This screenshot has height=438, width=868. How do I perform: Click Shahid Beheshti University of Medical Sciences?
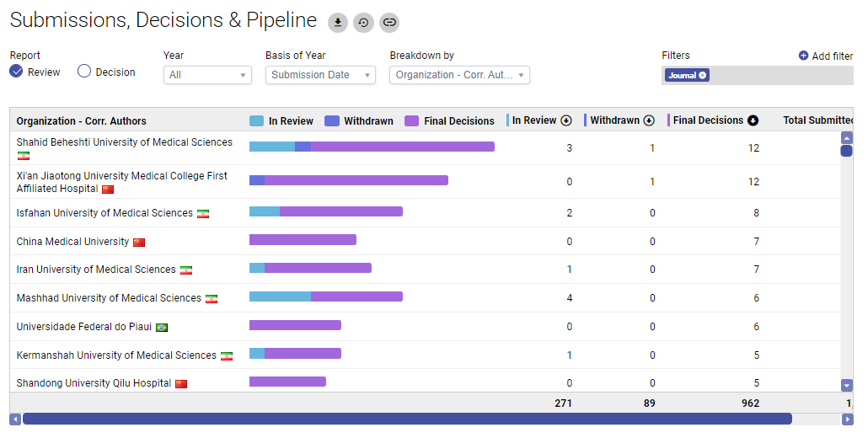click(x=124, y=142)
